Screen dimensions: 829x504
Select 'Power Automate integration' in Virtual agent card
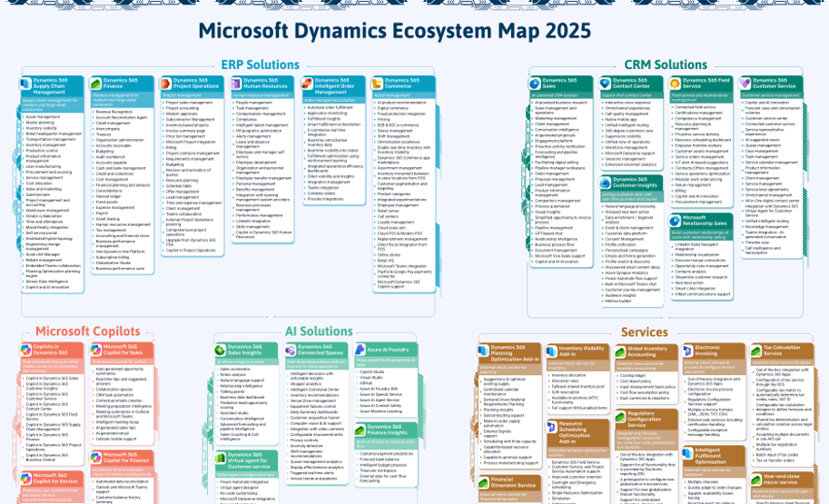coord(244,482)
